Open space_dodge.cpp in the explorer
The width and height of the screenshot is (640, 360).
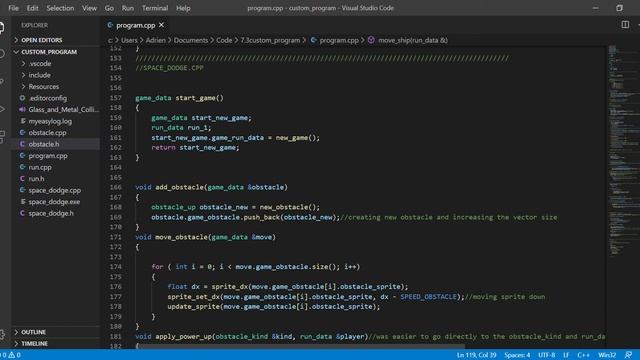56,190
